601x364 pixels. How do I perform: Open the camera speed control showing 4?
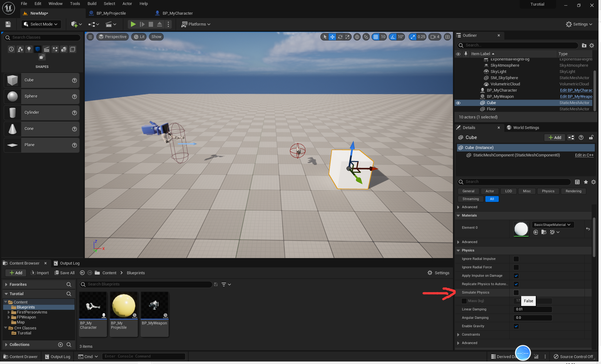click(x=435, y=37)
